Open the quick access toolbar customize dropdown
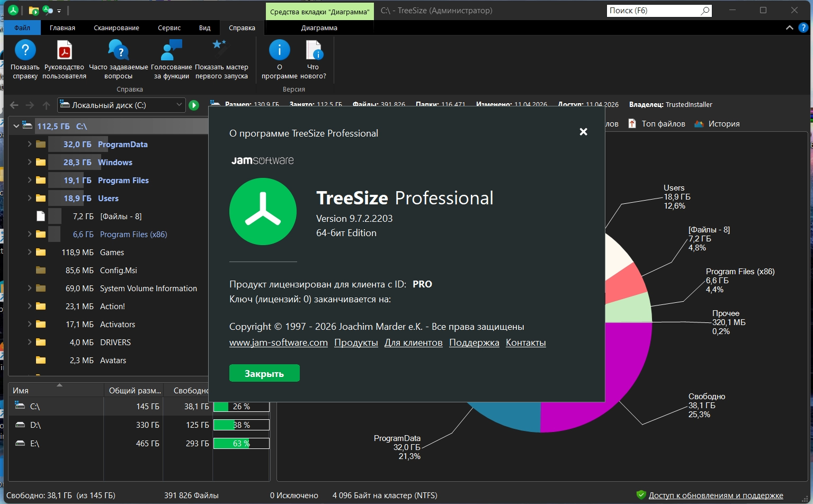The height and width of the screenshot is (504, 813). tap(59, 11)
